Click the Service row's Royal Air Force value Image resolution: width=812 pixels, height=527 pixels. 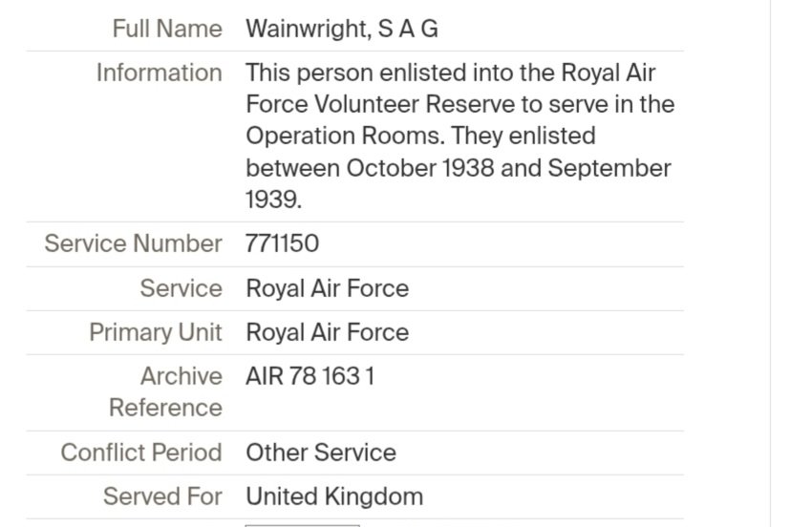[327, 288]
